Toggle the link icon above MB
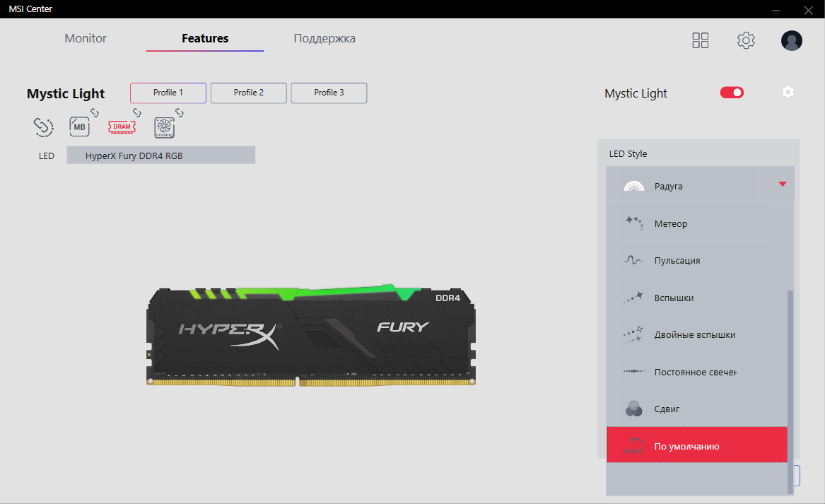The image size is (825, 504). coord(94,112)
